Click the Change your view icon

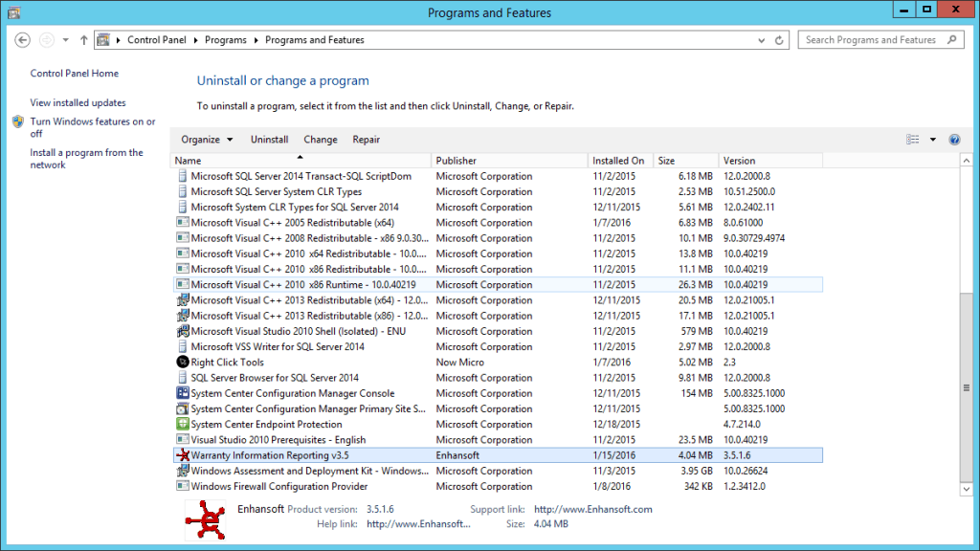click(912, 140)
